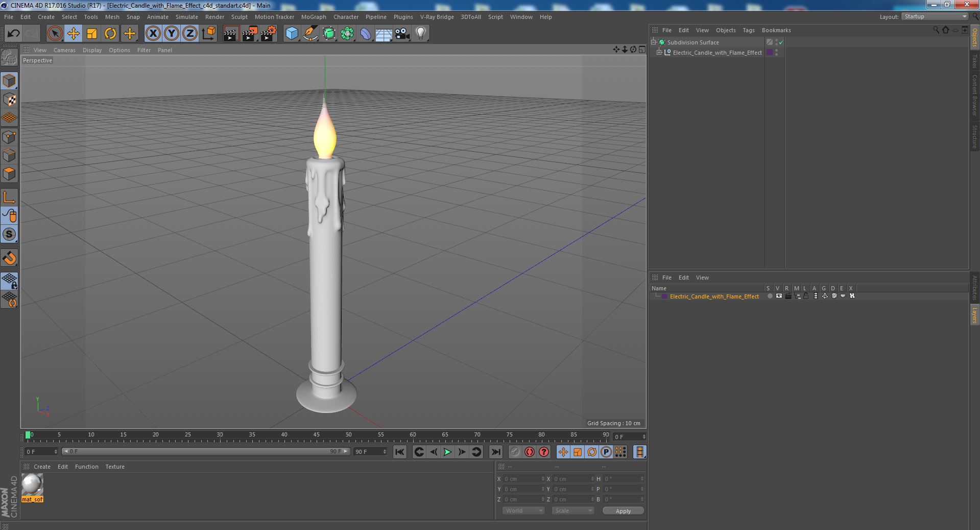Toggle layer lock icon

pyautogui.click(x=806, y=296)
